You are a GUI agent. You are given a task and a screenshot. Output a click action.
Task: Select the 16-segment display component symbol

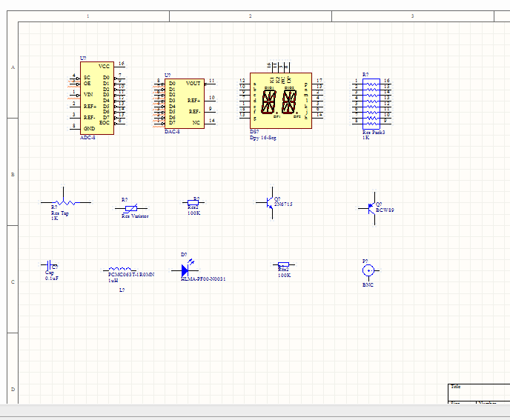pyautogui.click(x=281, y=101)
